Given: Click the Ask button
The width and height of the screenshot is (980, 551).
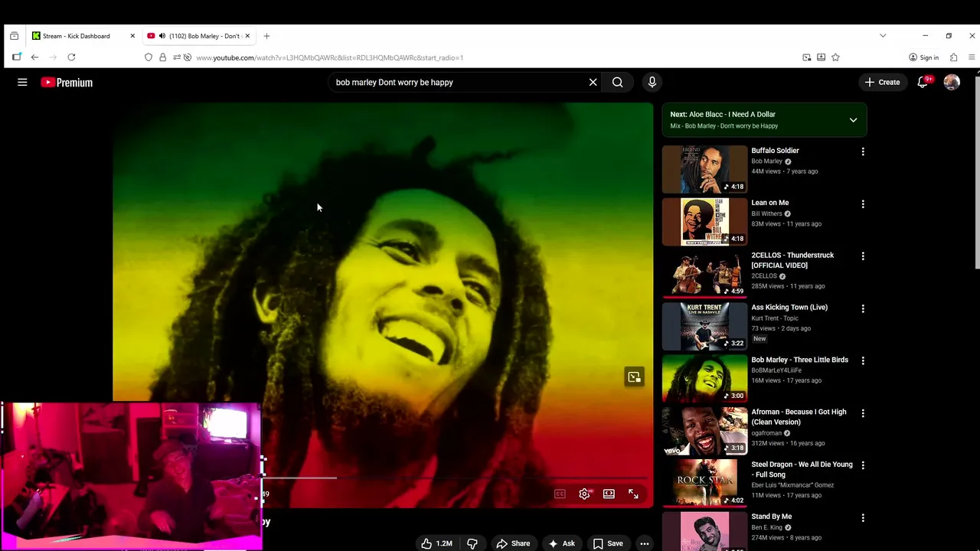Looking at the screenshot, I should click(561, 543).
